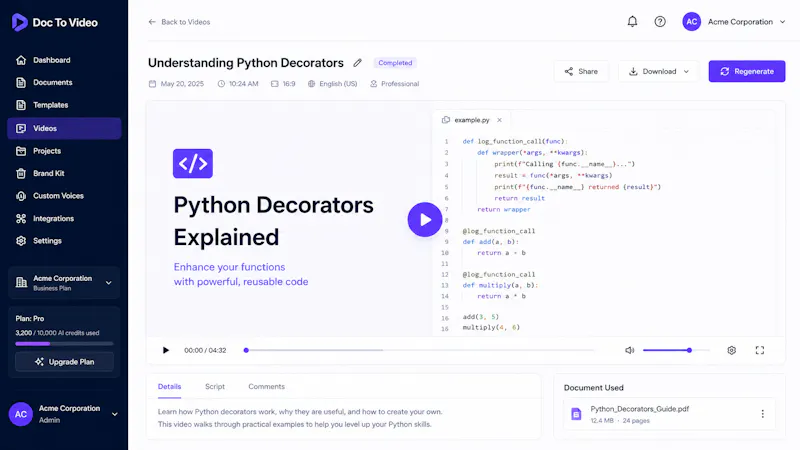Click the AI credits usage bar
800x450 pixels.
click(64, 344)
